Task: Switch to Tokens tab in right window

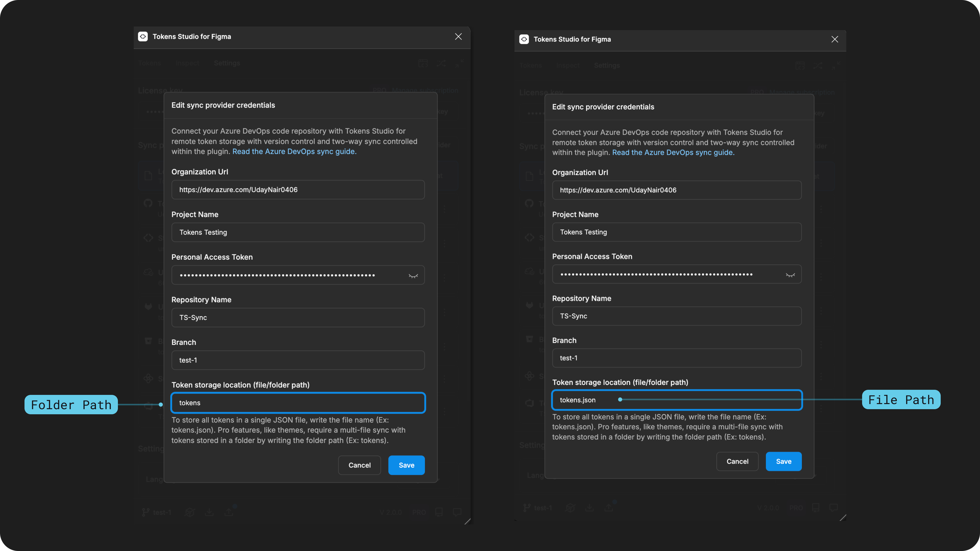Action: pyautogui.click(x=530, y=65)
